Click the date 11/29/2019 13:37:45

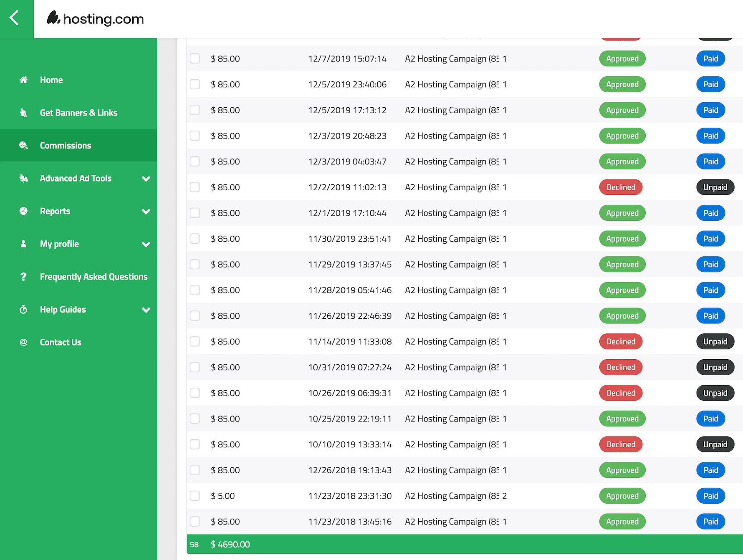tap(350, 264)
